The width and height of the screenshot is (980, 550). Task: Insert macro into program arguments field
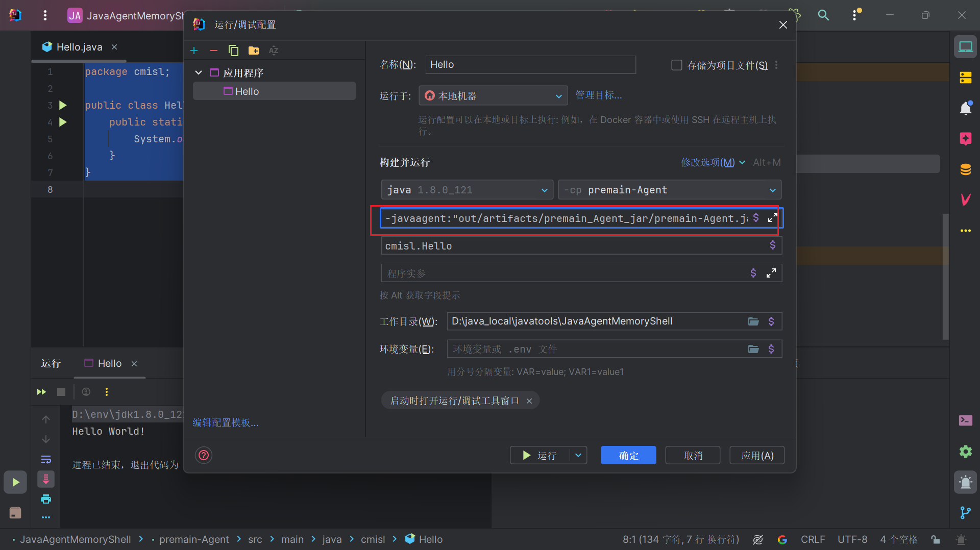pos(753,273)
